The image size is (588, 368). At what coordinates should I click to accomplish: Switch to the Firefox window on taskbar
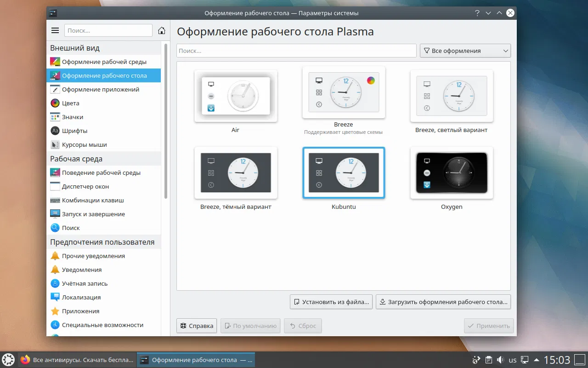77,360
